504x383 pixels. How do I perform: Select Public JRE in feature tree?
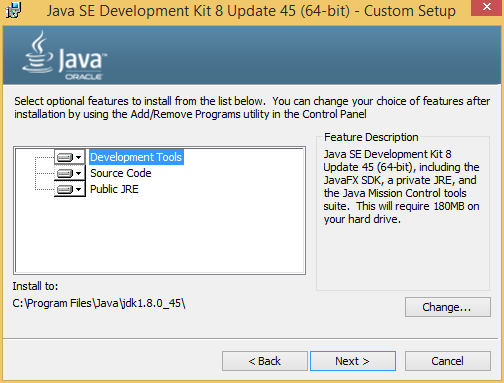(x=114, y=189)
